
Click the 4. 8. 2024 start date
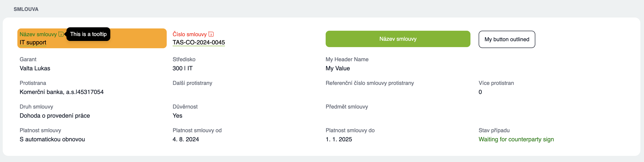[x=186, y=139]
